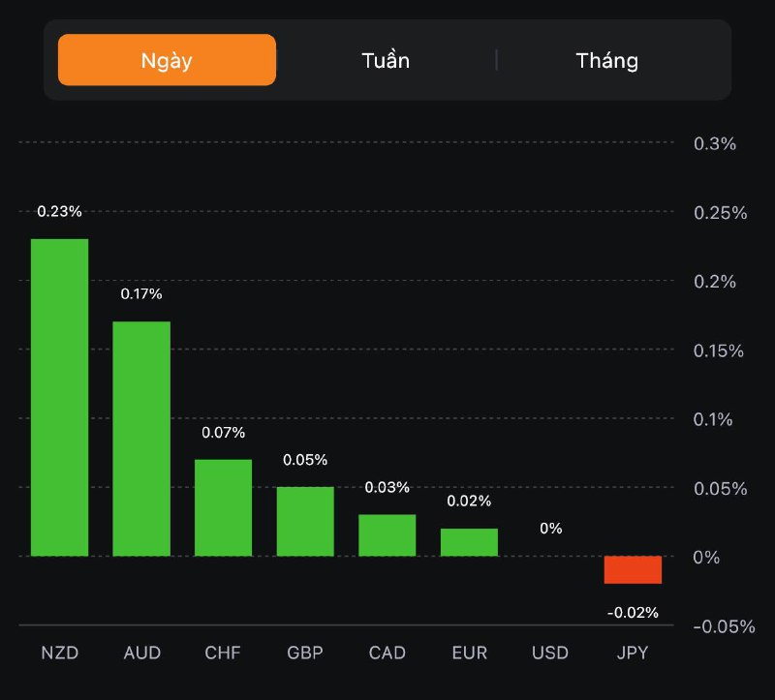This screenshot has height=700, width=775.
Task: Click the -0.02% label under JPY
Action: click(x=633, y=612)
